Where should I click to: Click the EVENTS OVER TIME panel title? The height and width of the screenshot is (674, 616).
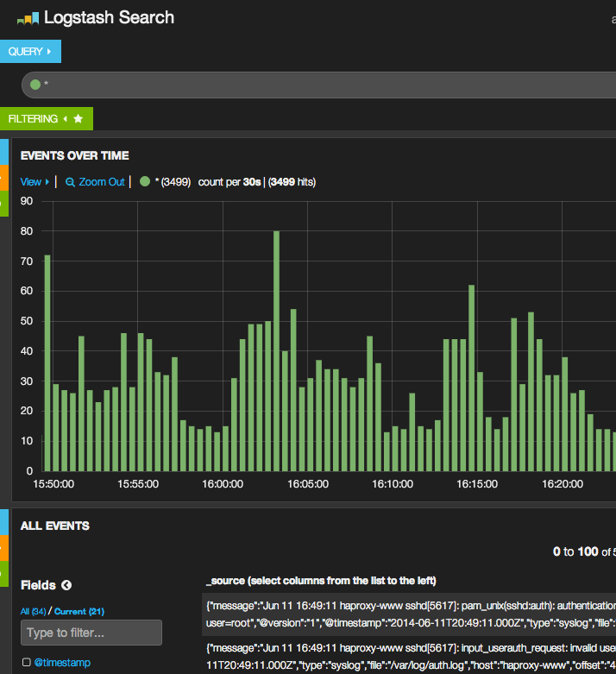(75, 155)
